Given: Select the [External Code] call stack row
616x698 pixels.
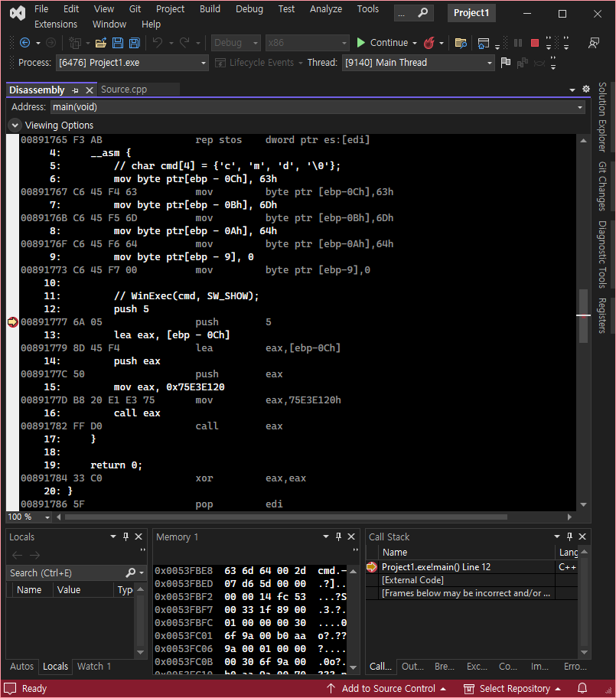Looking at the screenshot, I should click(x=412, y=580).
